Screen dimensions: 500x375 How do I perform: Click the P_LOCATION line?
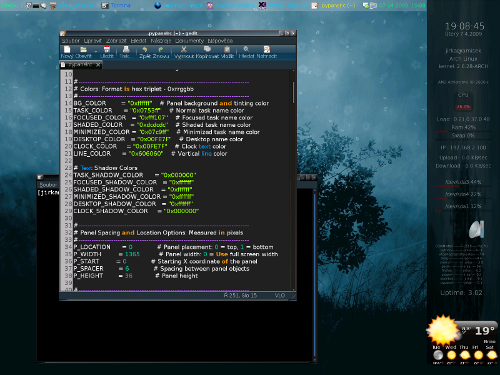pos(173,247)
